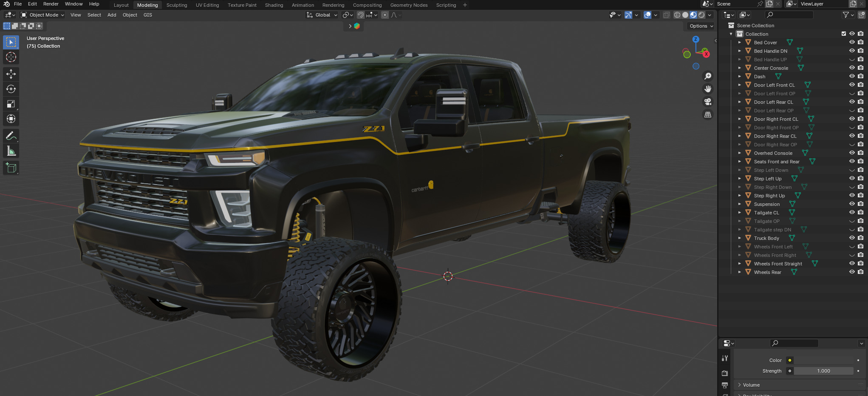Click the pan hand viewport icon
Image resolution: width=868 pixels, height=396 pixels.
click(708, 89)
